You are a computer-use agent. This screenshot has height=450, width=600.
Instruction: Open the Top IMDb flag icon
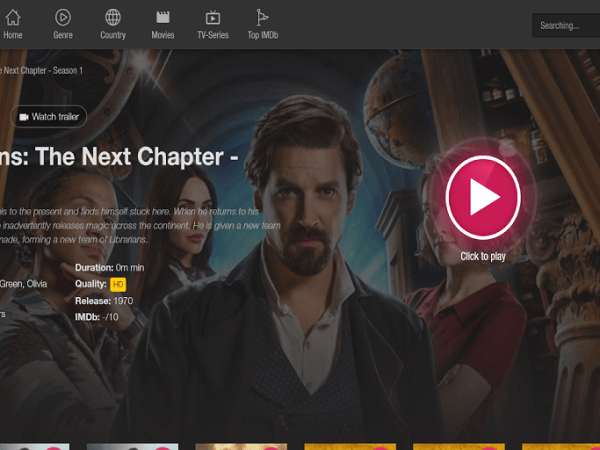tap(262, 18)
